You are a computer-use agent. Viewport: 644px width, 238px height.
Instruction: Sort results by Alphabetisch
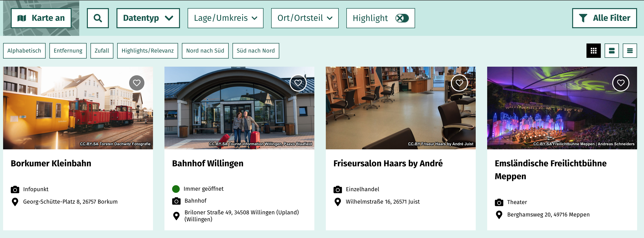[x=24, y=51]
